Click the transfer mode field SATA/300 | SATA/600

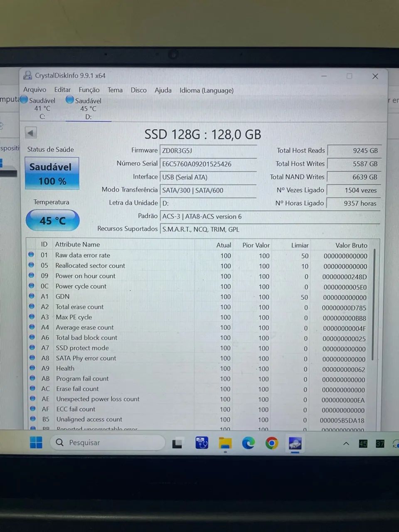[208, 190]
